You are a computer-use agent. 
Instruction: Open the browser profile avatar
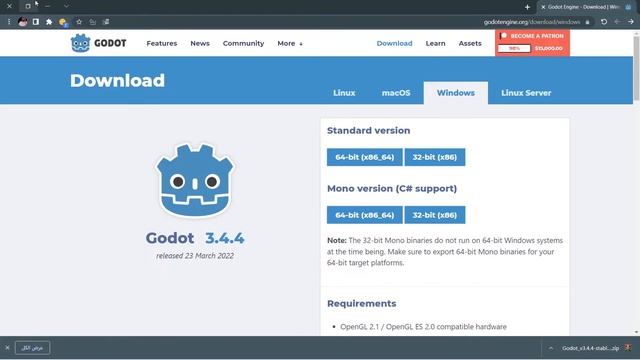(x=22, y=22)
